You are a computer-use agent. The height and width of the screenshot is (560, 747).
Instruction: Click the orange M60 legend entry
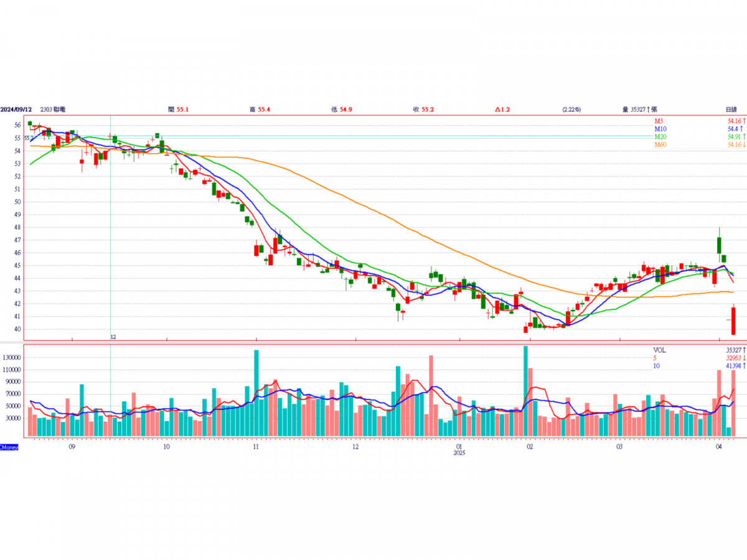click(660, 145)
